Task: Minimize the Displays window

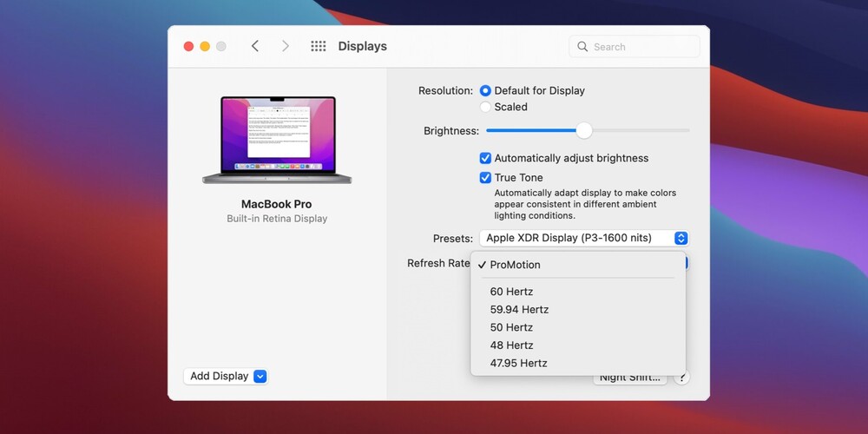Action: coord(205,47)
